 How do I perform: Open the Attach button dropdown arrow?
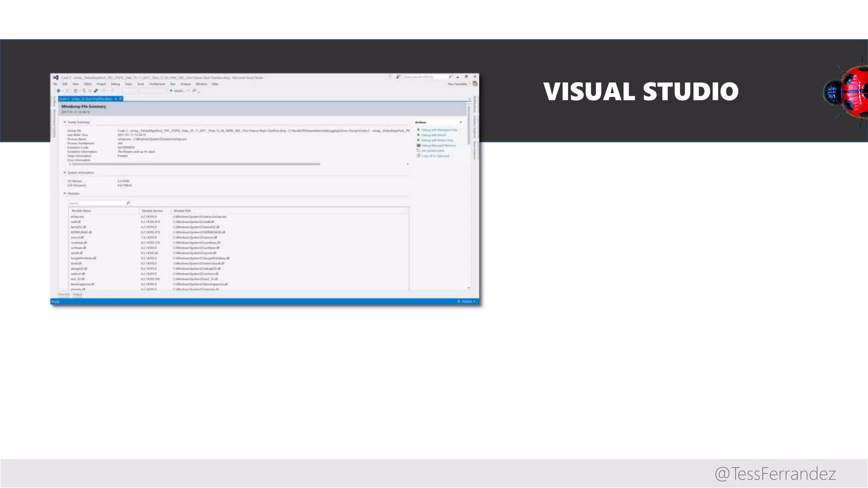pyautogui.click(x=187, y=91)
